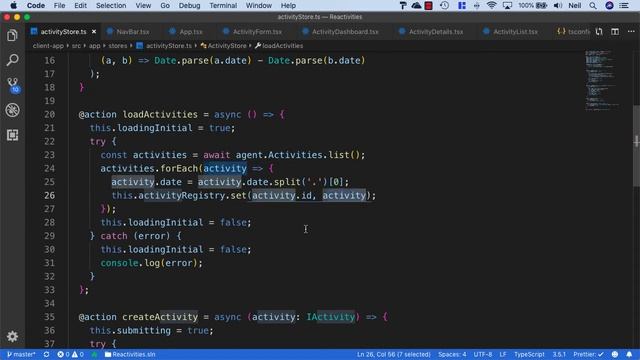Click the Prettier status bar item
Image resolution: width=640 pixels, height=360 pixels.
click(588, 354)
